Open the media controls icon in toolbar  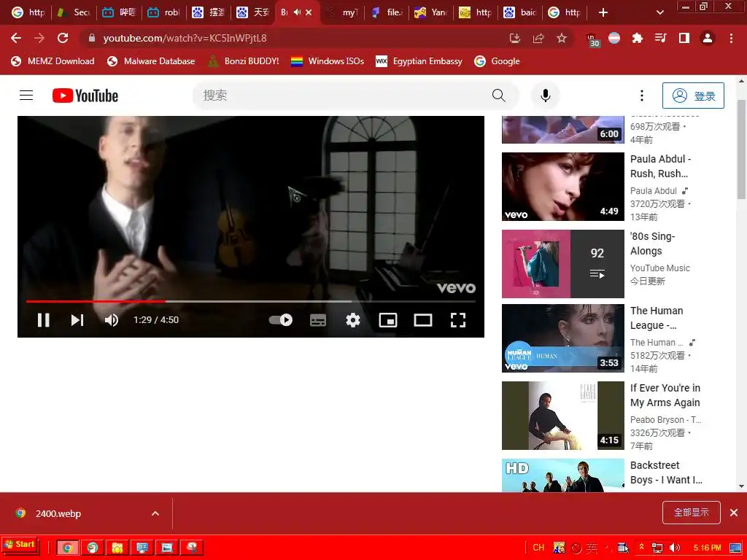tap(660, 38)
